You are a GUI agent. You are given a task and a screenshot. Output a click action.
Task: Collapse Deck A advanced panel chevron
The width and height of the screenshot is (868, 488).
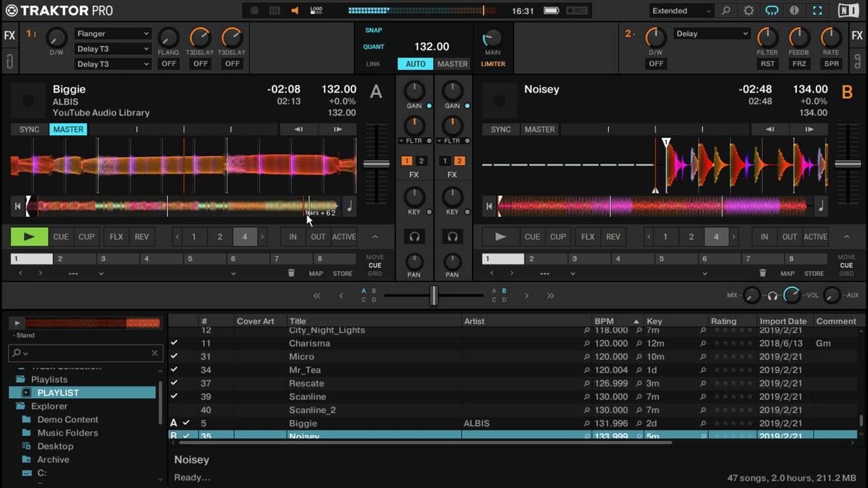pos(374,237)
